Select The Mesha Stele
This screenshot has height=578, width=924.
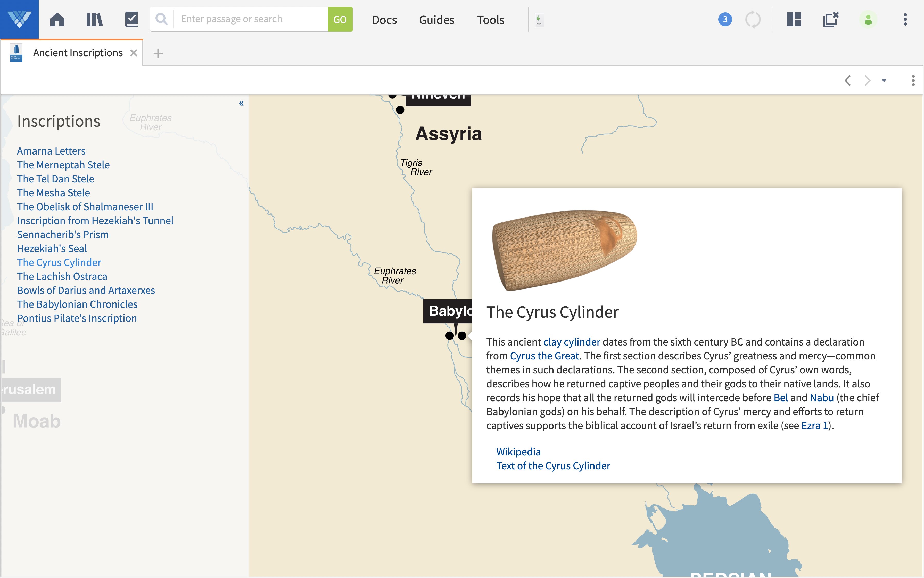pyautogui.click(x=53, y=193)
